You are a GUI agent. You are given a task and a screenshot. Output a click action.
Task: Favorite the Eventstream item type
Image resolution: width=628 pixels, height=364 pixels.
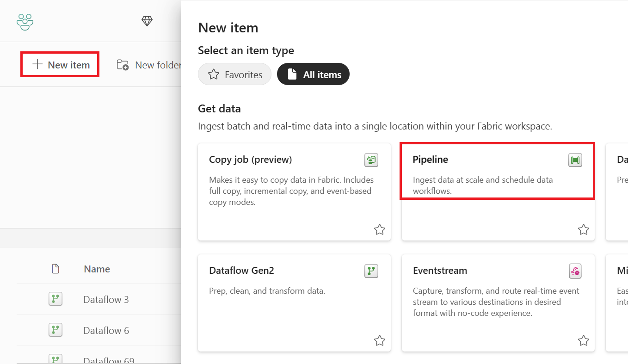click(x=583, y=340)
